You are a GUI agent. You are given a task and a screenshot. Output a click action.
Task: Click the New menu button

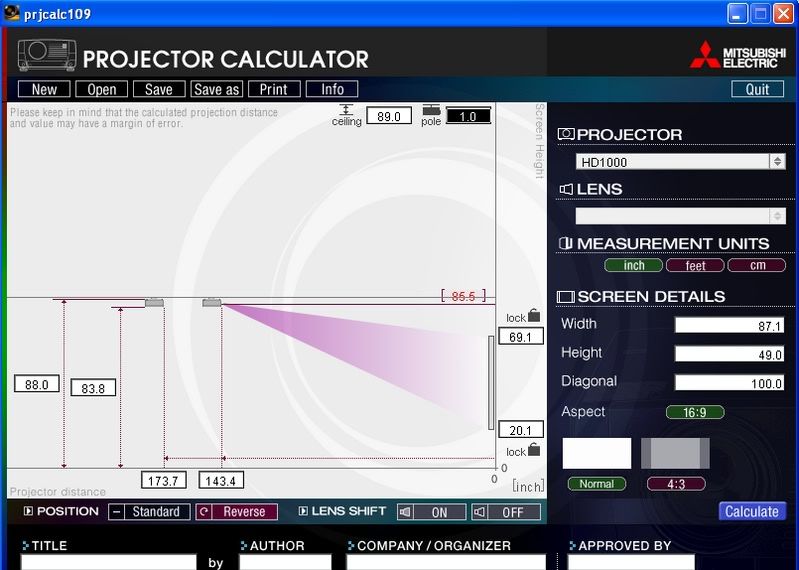(x=44, y=89)
